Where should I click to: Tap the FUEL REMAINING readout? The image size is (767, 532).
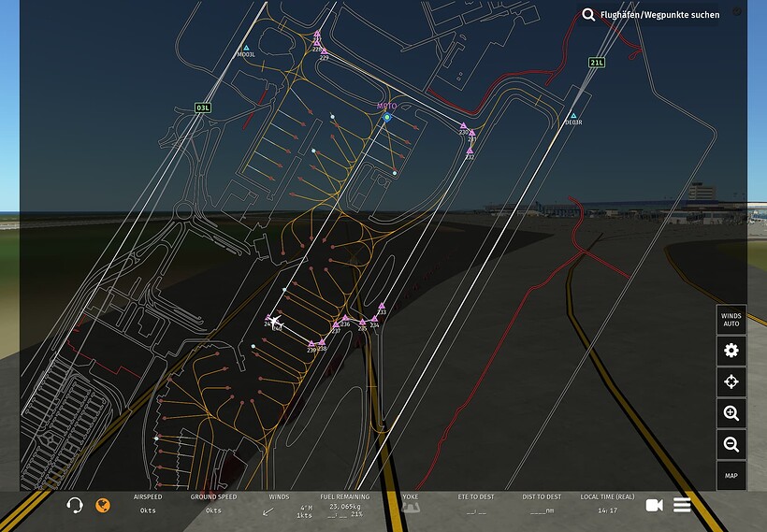pos(345,506)
